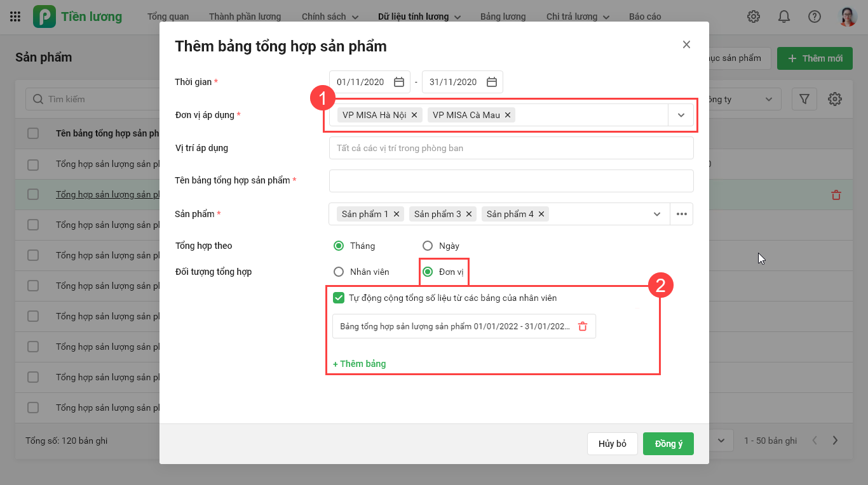
Task: Open the help question mark icon
Action: (x=815, y=17)
